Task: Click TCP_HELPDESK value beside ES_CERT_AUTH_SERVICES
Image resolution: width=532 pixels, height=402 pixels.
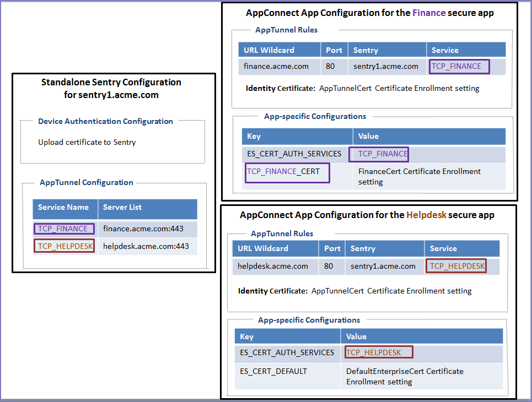Action: [x=379, y=352]
